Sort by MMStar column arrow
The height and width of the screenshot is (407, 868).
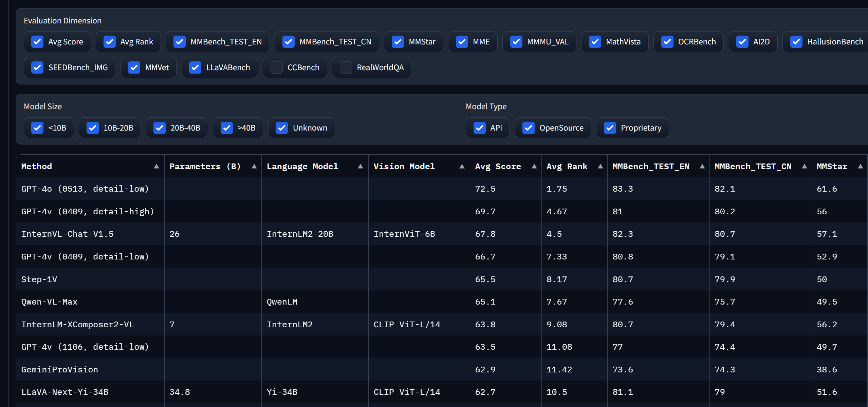861,166
